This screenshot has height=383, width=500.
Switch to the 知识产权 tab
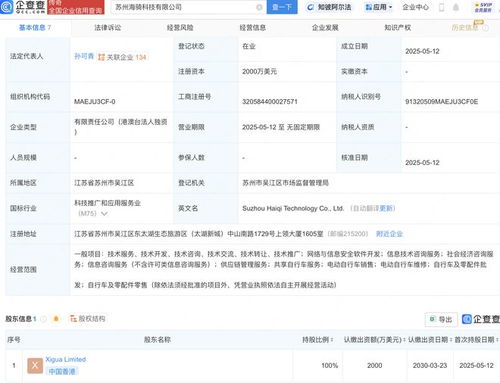[x=398, y=28]
